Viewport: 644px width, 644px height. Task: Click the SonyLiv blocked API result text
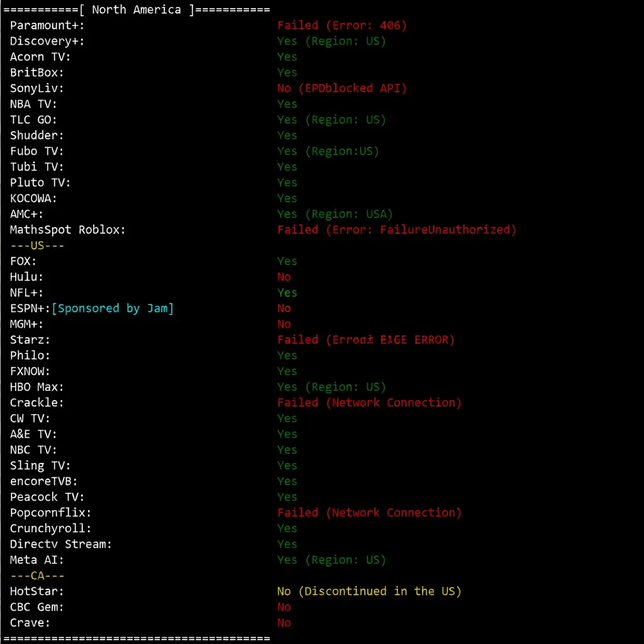342,88
